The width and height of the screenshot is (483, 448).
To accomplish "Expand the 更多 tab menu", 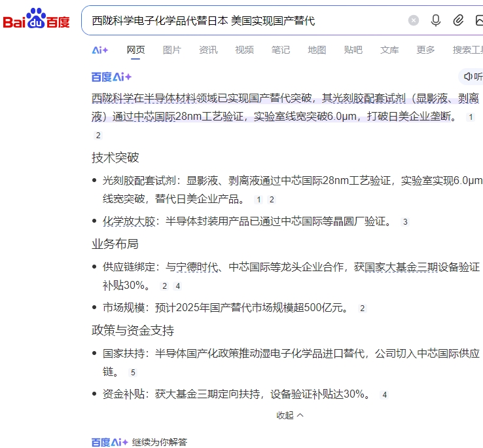I will click(425, 50).
